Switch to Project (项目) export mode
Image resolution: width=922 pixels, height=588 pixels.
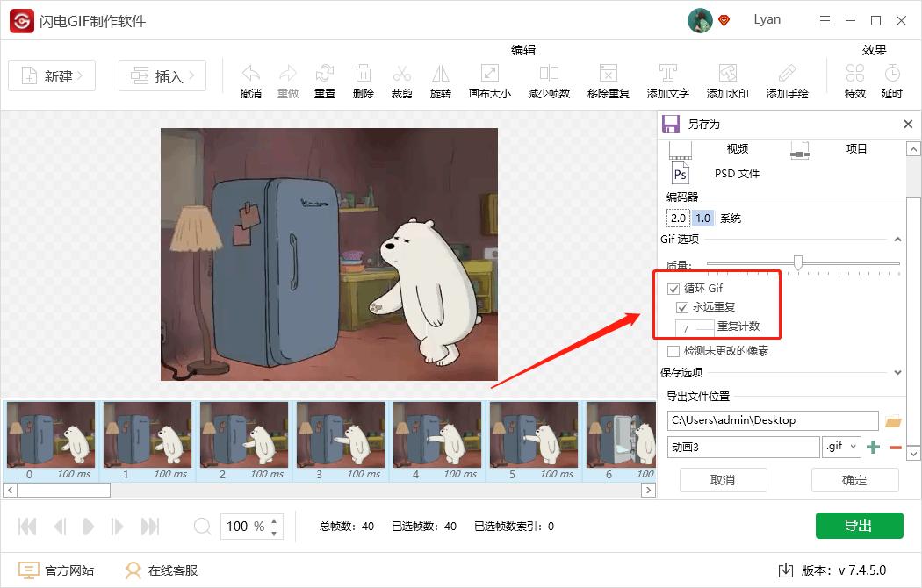(x=858, y=149)
